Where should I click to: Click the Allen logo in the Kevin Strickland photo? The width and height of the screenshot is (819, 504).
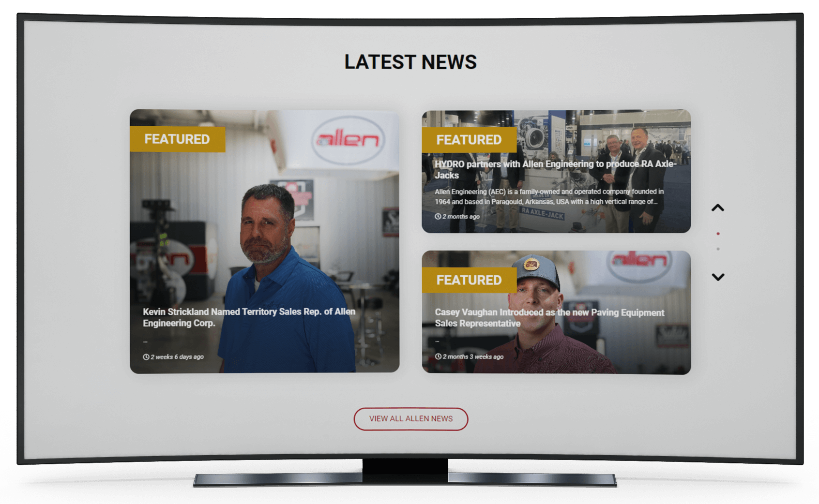pyautogui.click(x=348, y=140)
